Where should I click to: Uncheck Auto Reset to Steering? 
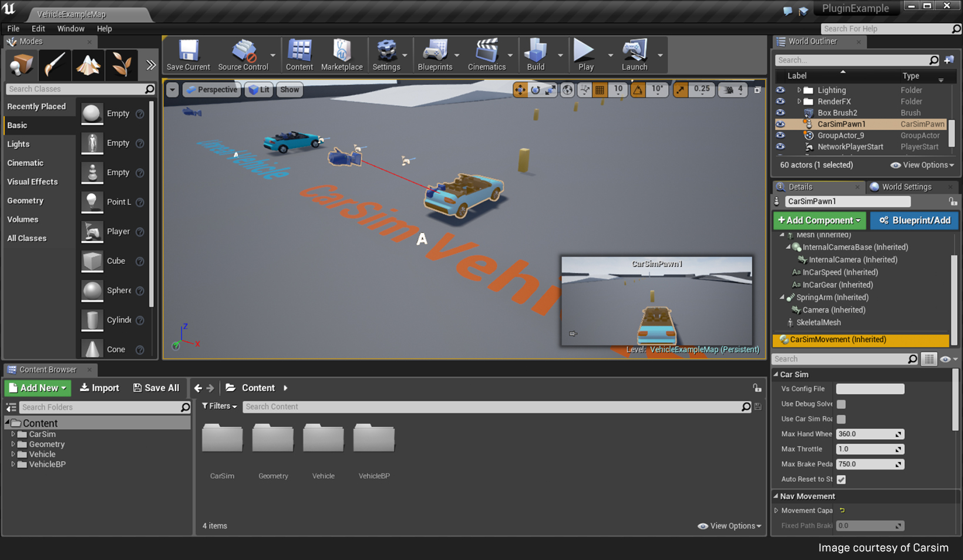click(x=841, y=480)
